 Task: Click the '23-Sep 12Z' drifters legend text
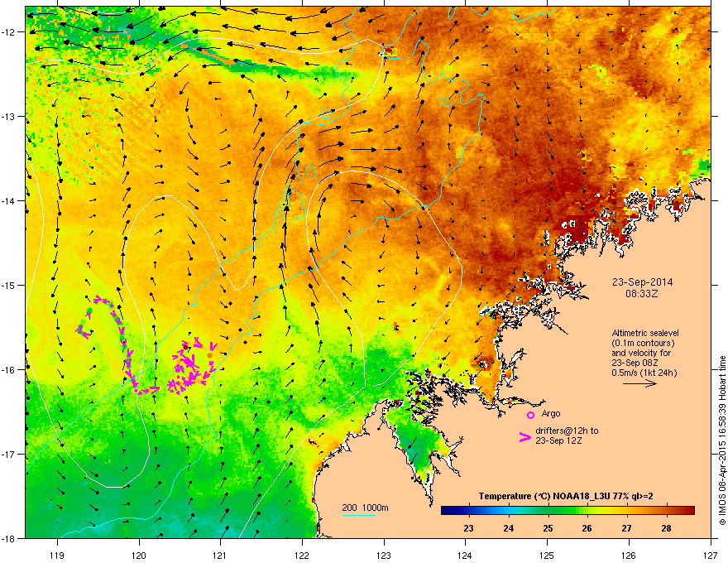click(x=558, y=440)
